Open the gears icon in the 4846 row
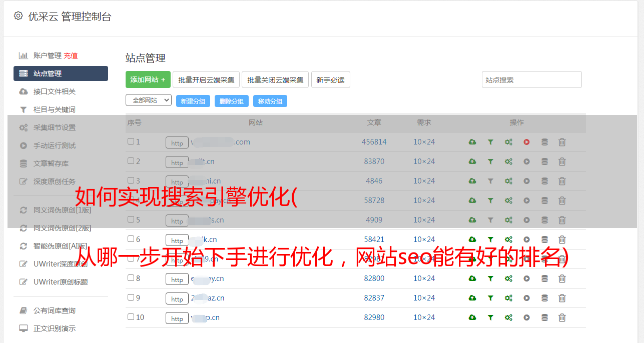Screen dimensions: 644x343 coord(508,181)
